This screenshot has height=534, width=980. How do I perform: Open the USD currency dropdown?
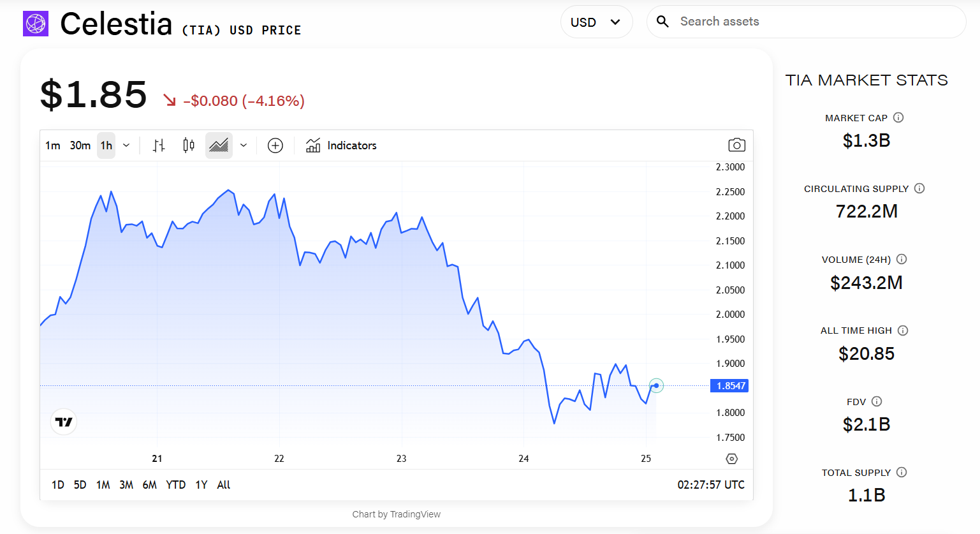coord(596,22)
